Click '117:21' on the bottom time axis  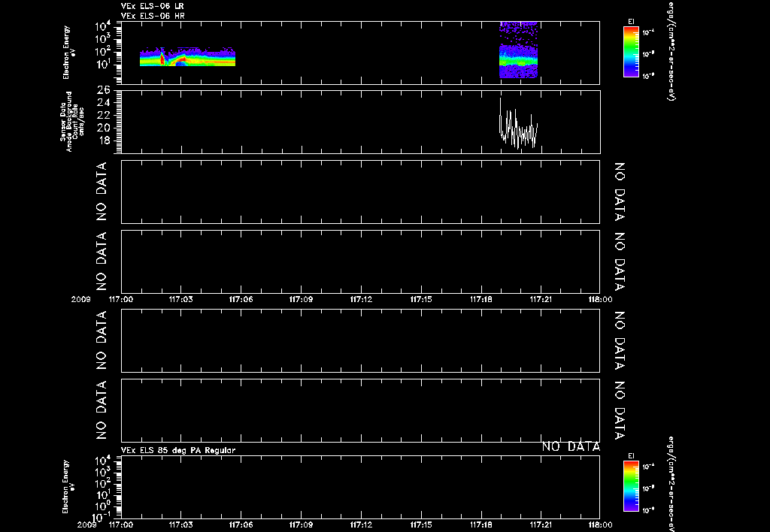[540, 524]
